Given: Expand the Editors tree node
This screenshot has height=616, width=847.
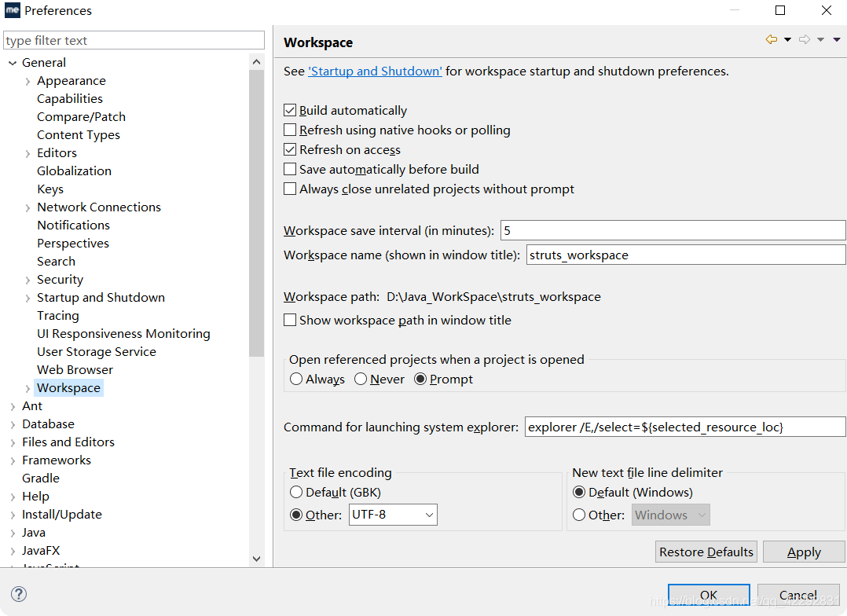Looking at the screenshot, I should (27, 154).
